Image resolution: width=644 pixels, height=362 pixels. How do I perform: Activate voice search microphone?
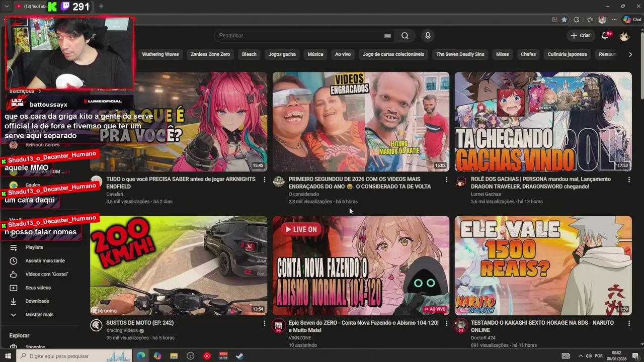(x=428, y=36)
